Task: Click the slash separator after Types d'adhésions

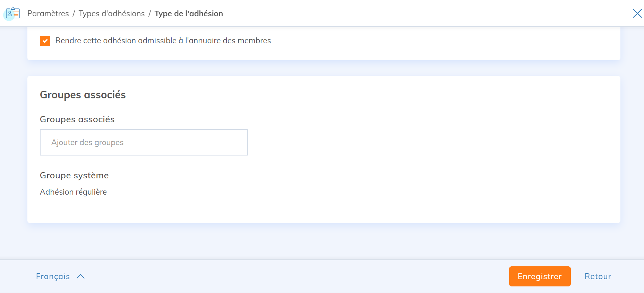Action: coord(150,14)
